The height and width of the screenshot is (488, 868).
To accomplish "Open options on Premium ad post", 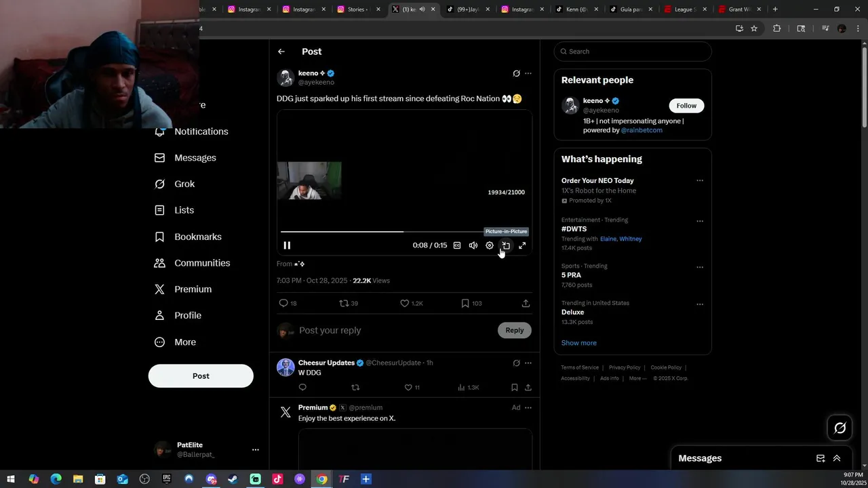I will pos(528,408).
